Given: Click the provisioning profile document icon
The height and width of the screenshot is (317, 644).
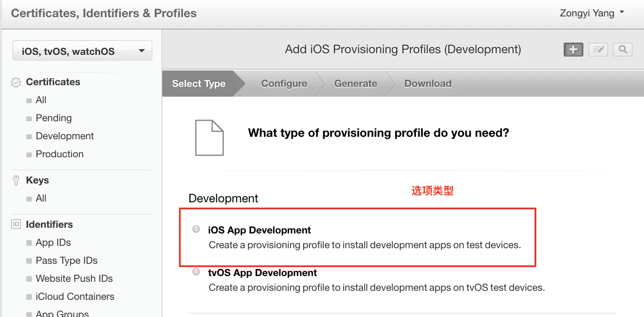Looking at the screenshot, I should [209, 138].
